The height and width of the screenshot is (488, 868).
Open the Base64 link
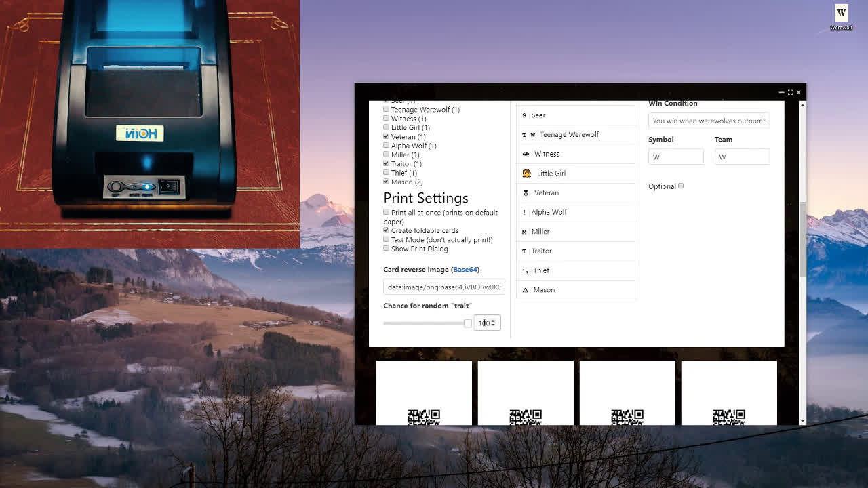(465, 270)
